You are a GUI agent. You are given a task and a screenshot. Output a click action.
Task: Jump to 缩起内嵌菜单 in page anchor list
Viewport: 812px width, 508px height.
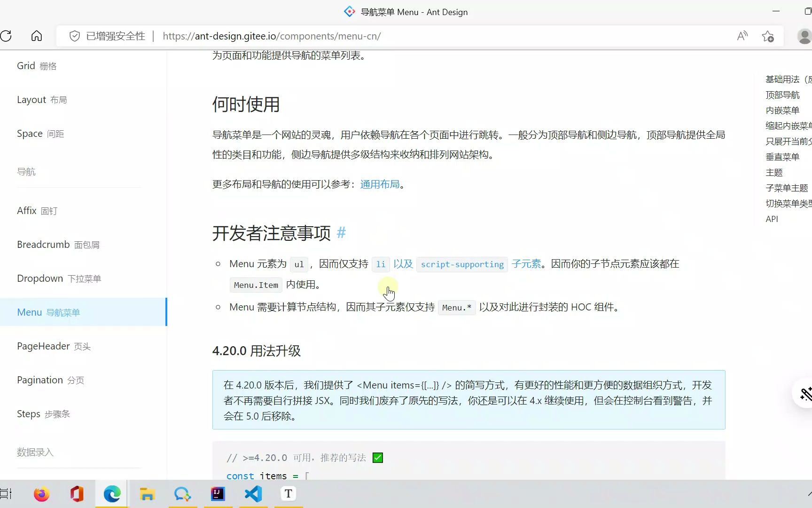point(789,126)
